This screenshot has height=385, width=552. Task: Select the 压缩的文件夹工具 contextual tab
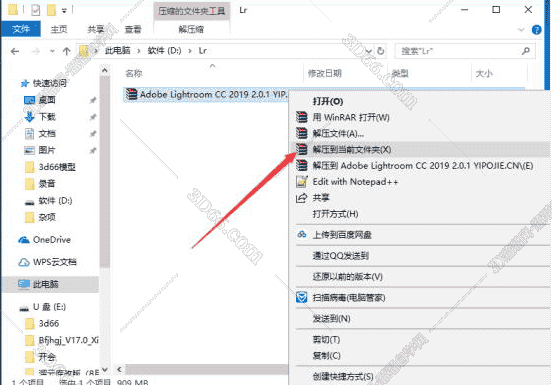pyautogui.click(x=192, y=11)
